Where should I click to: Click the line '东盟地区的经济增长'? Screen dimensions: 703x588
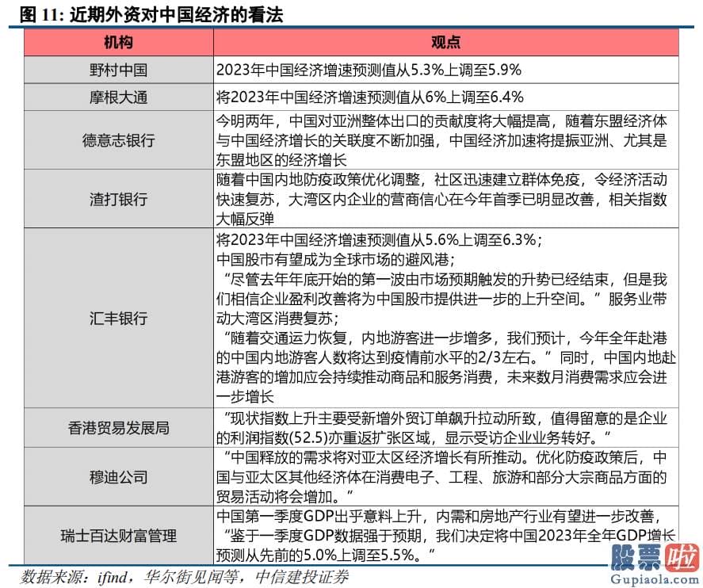click(281, 160)
